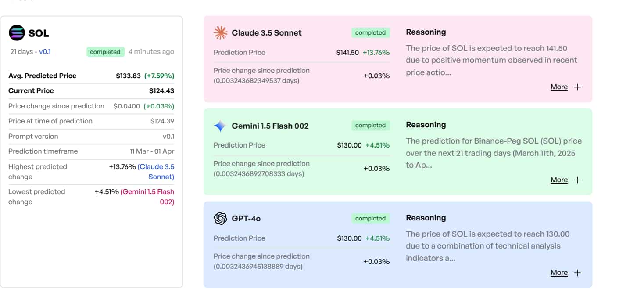Follow the Gemini 1.5 Flash 002 lowest change link
The height and width of the screenshot is (303, 644).
[x=148, y=197]
